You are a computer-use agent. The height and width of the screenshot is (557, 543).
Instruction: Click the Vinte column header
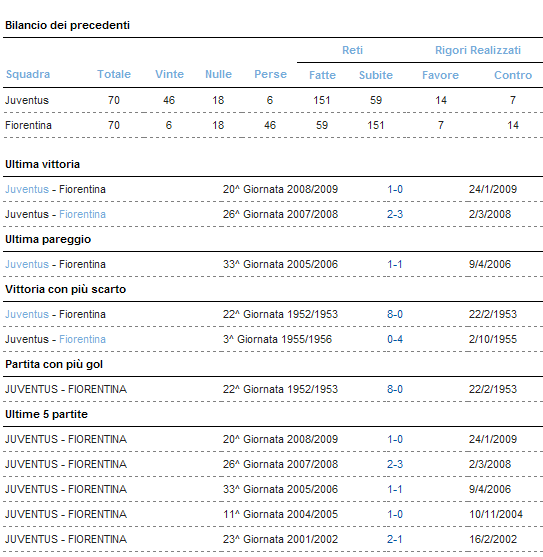tap(169, 74)
